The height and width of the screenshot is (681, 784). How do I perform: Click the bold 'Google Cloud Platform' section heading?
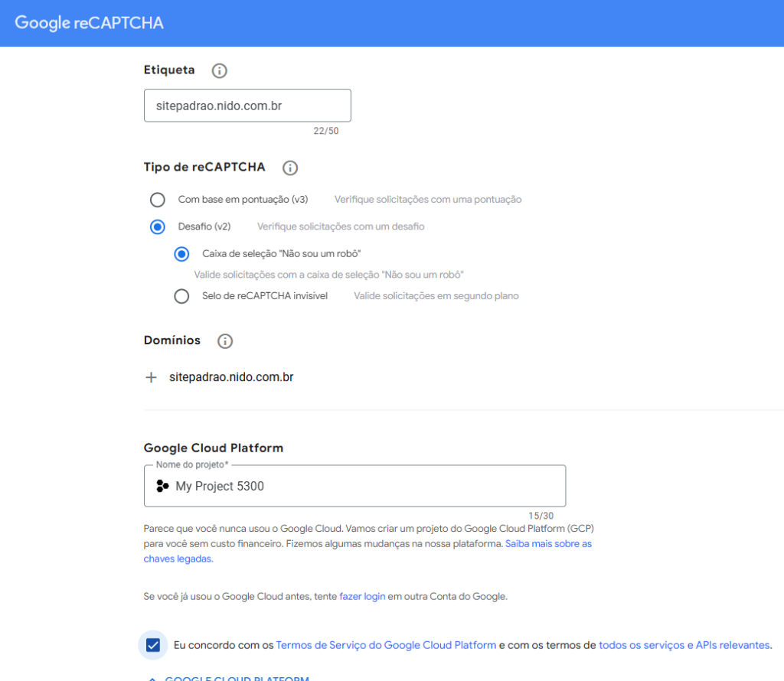214,448
